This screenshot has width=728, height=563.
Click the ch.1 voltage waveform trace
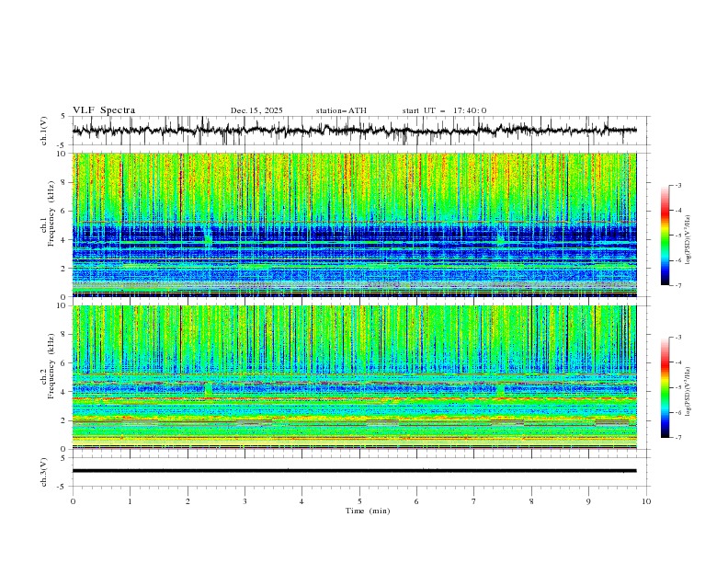[355, 131]
